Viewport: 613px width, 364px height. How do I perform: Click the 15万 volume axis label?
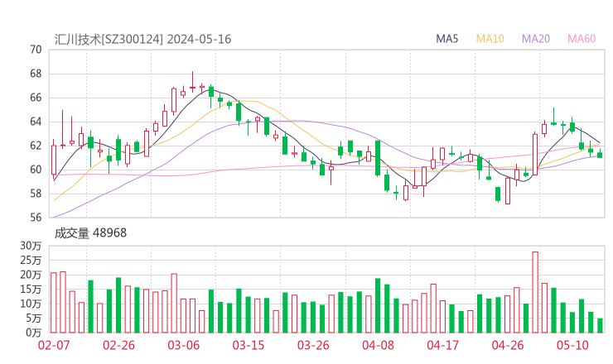(31, 289)
